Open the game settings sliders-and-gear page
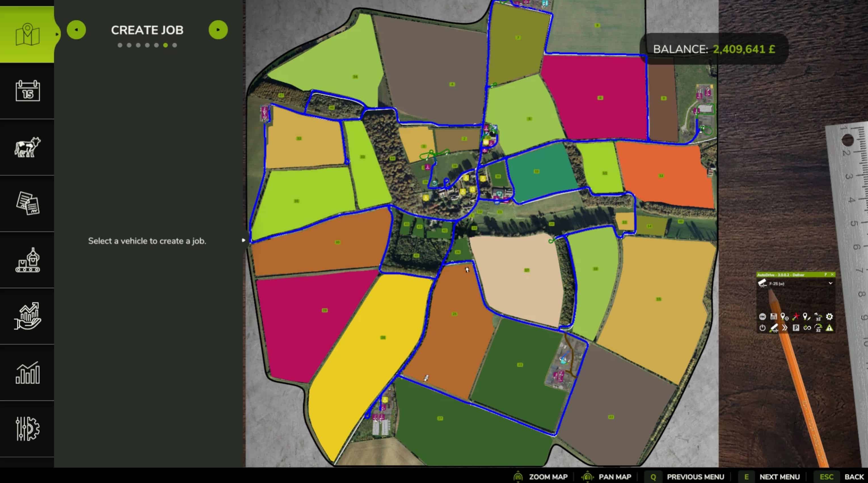This screenshot has height=483, width=868. [28, 429]
